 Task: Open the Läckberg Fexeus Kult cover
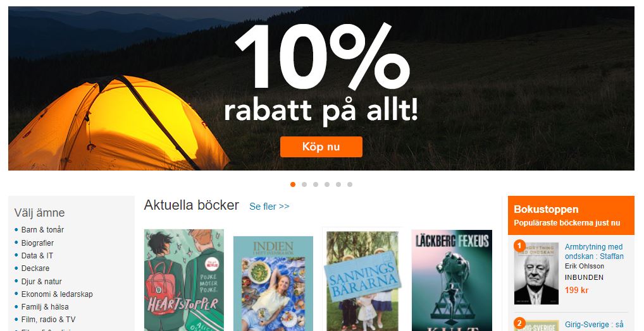[452, 280]
